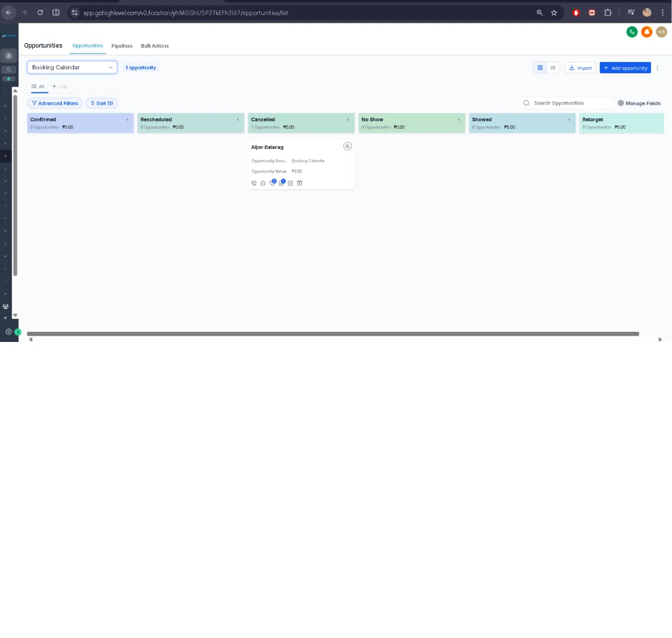Click the red fast-forward extension icon
Image resolution: width=672 pixels, height=638 pixels.
point(592,12)
